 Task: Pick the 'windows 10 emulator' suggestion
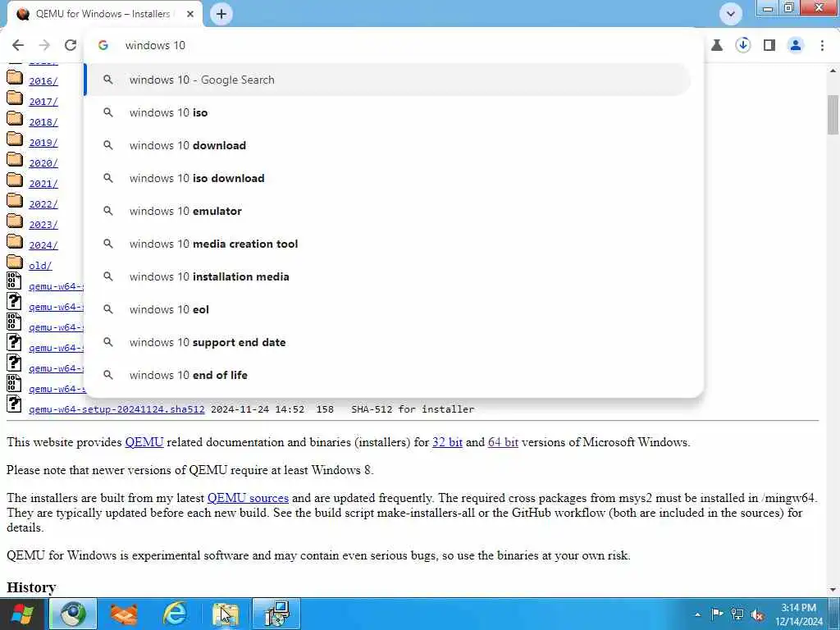[x=387, y=211]
